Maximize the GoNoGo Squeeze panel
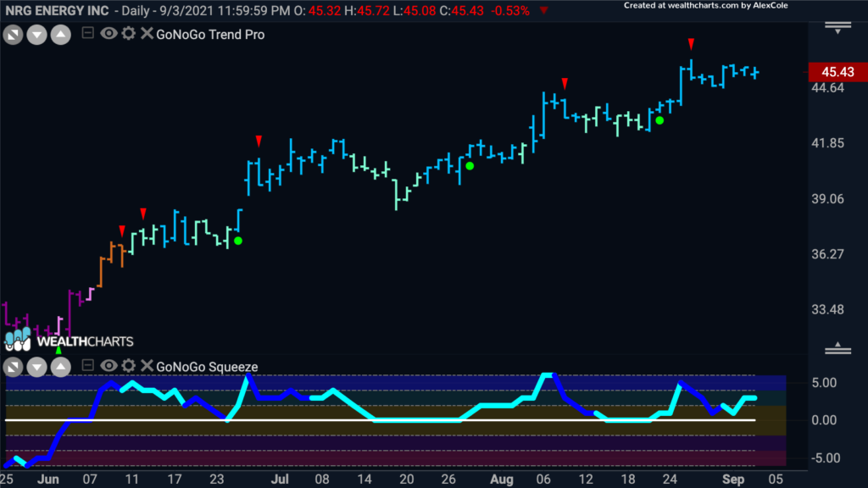Viewport: 868px width, 488px height. [13, 367]
